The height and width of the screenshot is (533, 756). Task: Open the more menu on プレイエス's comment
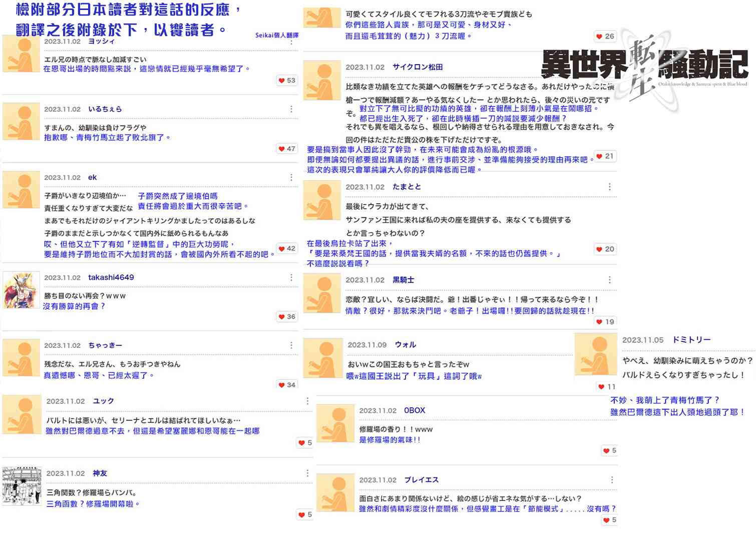612,480
